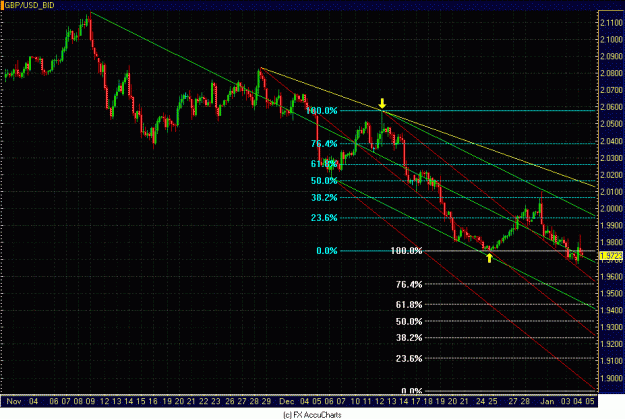The image size is (625, 419).
Task: Click the Nov month label on time axis
Action: (x=14, y=401)
